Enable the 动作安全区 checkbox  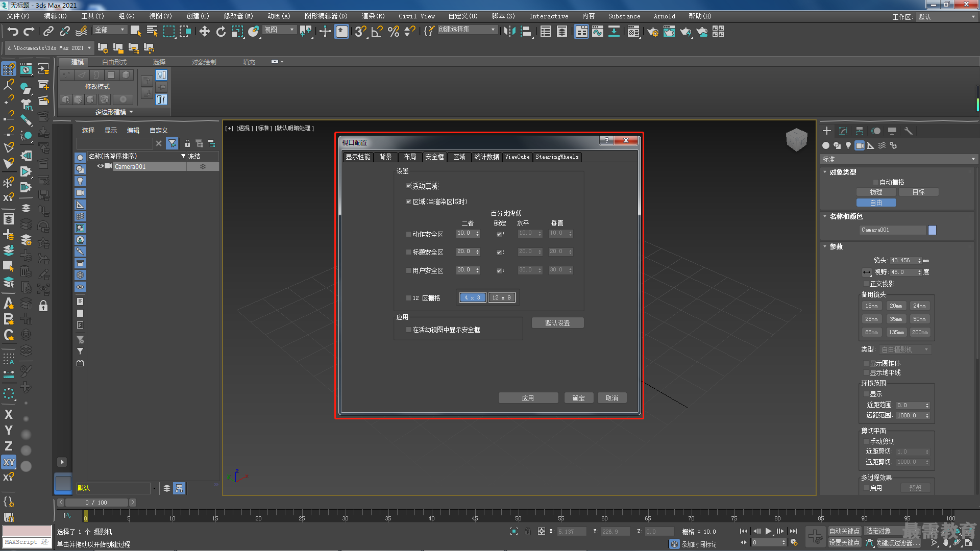click(409, 234)
